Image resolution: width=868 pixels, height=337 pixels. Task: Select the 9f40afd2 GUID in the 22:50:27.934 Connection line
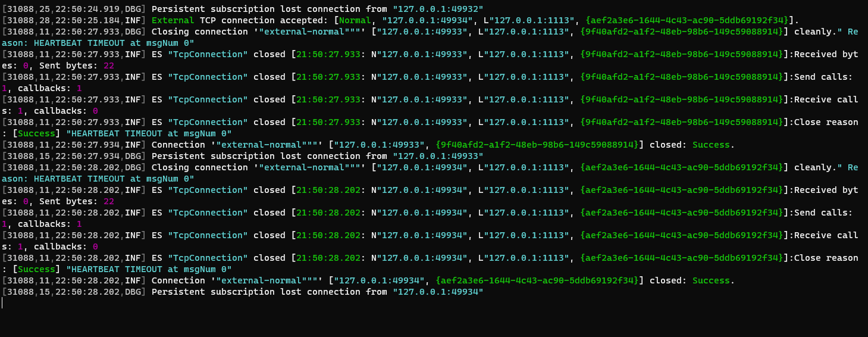coord(537,145)
